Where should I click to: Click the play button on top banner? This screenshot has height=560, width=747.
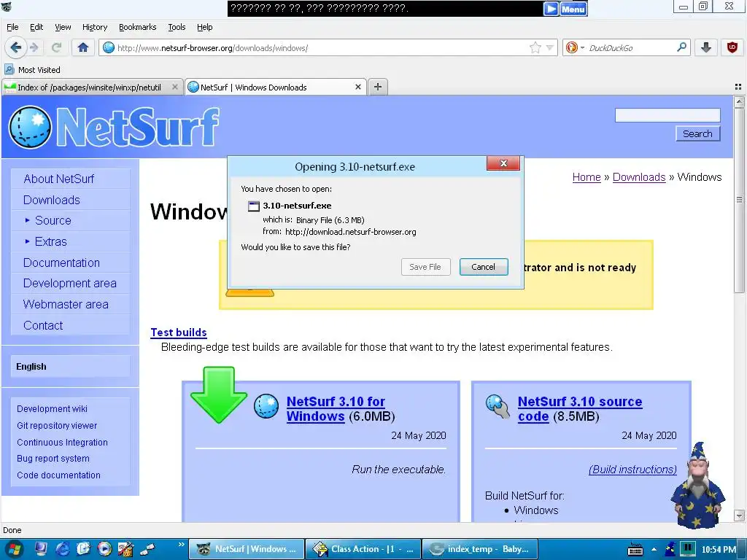coord(551,9)
